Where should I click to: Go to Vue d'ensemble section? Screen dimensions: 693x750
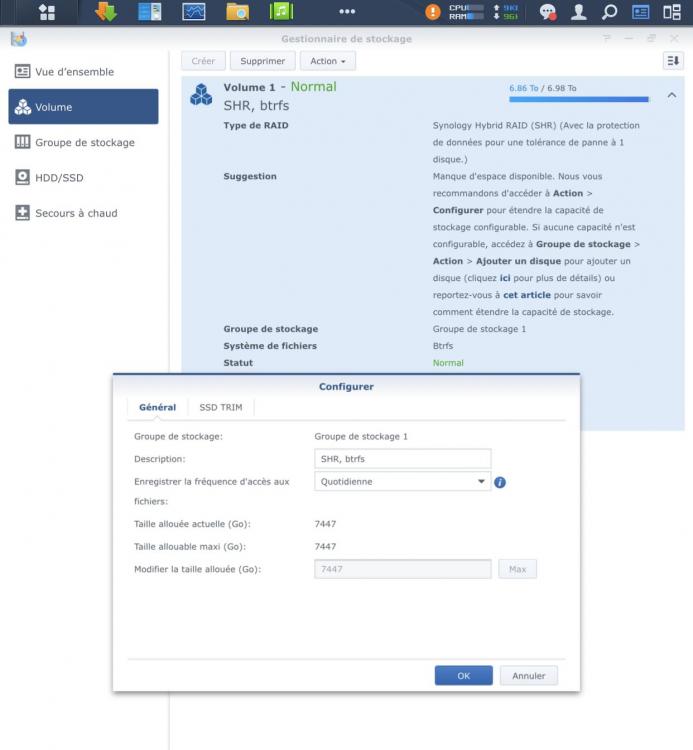click(x=83, y=72)
